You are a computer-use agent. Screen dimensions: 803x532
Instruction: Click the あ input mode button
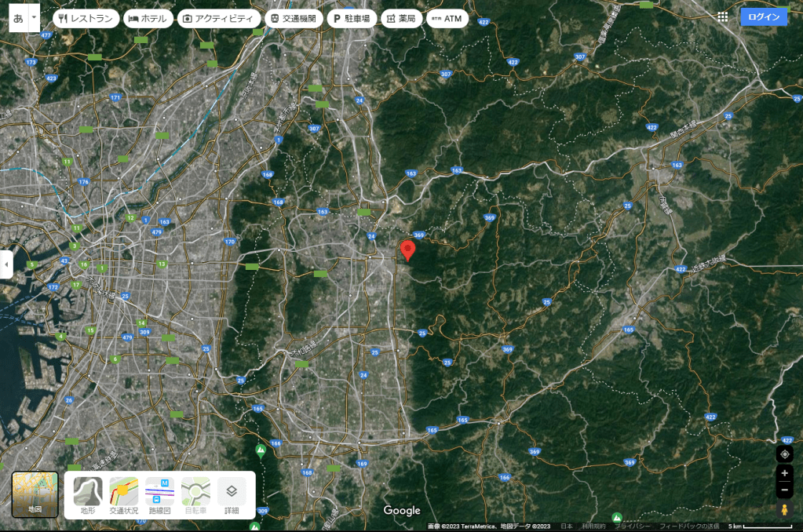19,17
